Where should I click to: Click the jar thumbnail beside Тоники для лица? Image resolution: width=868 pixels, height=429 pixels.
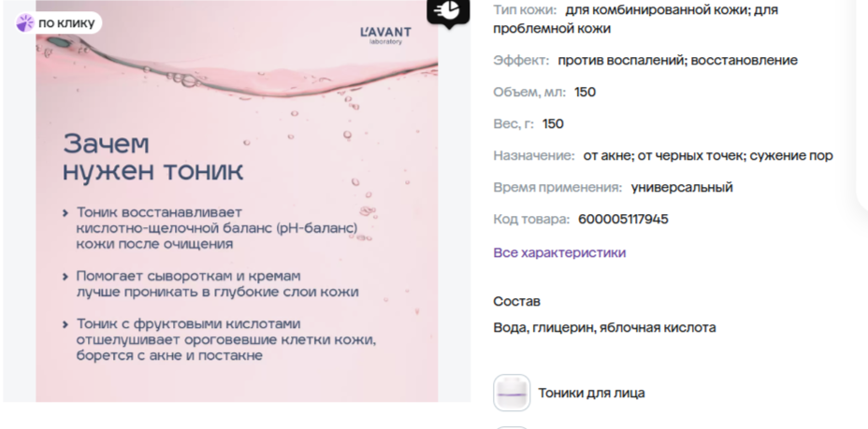point(512,393)
